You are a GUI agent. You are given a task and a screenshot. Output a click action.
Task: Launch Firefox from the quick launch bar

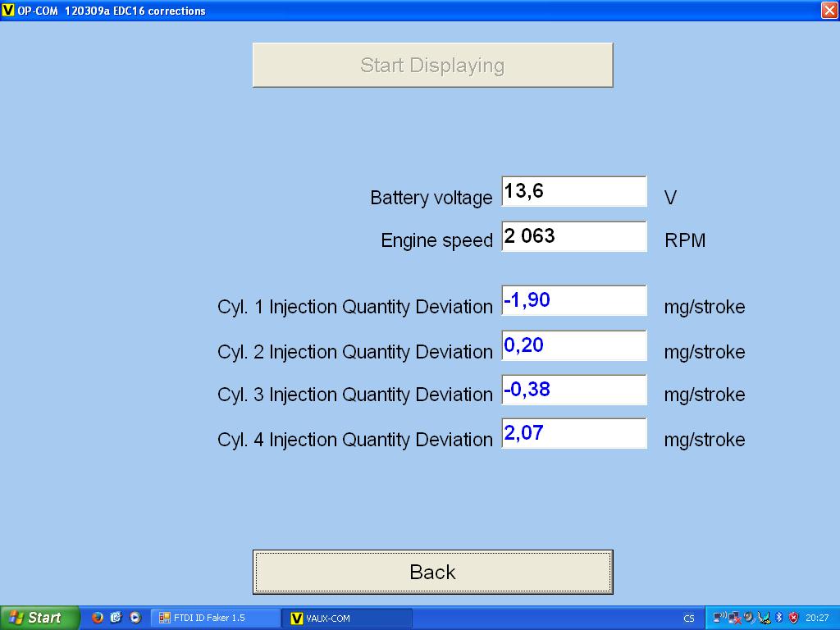click(98, 618)
